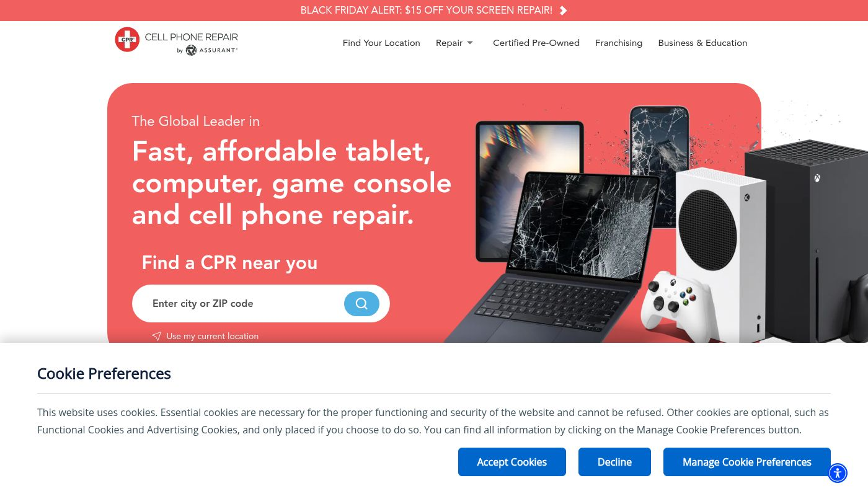Click Accept Cookies button
Screen dimensions: 868x496
point(512,462)
